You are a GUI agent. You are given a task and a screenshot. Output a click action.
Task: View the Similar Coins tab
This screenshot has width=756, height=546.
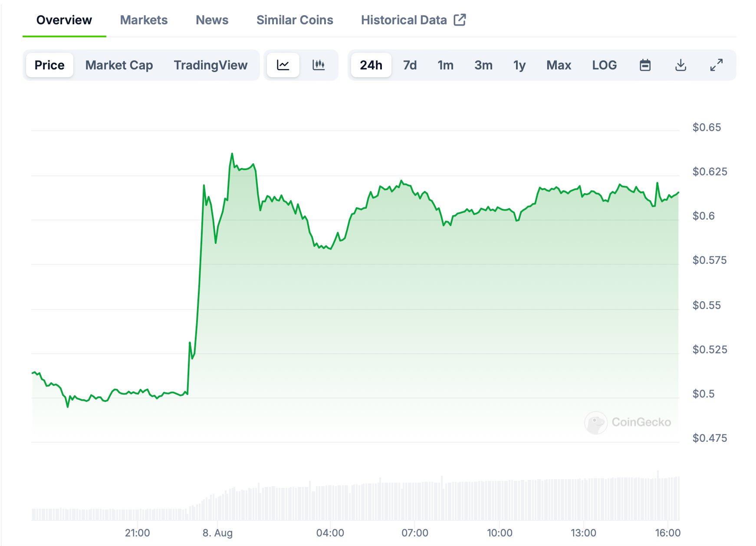tap(295, 20)
